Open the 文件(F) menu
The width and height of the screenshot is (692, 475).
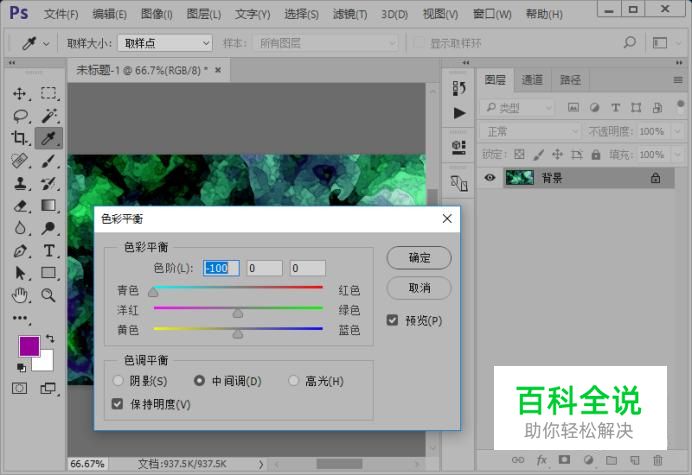click(61, 14)
